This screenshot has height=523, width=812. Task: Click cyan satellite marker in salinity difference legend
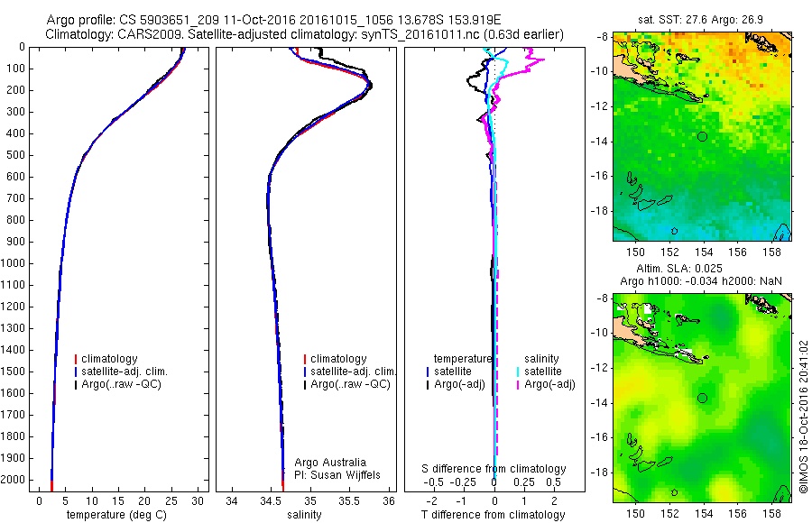[x=518, y=372]
